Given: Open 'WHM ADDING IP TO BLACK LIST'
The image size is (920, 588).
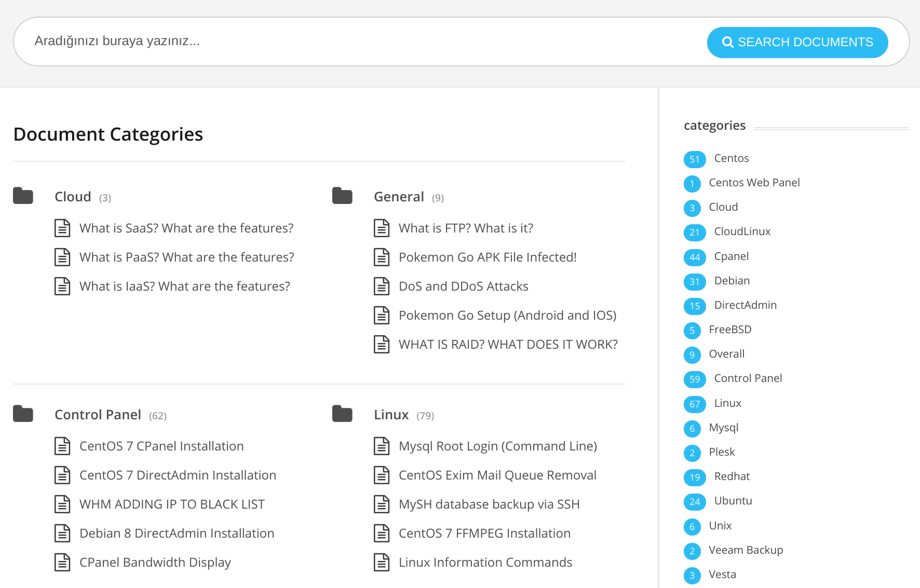Looking at the screenshot, I should click(x=172, y=504).
